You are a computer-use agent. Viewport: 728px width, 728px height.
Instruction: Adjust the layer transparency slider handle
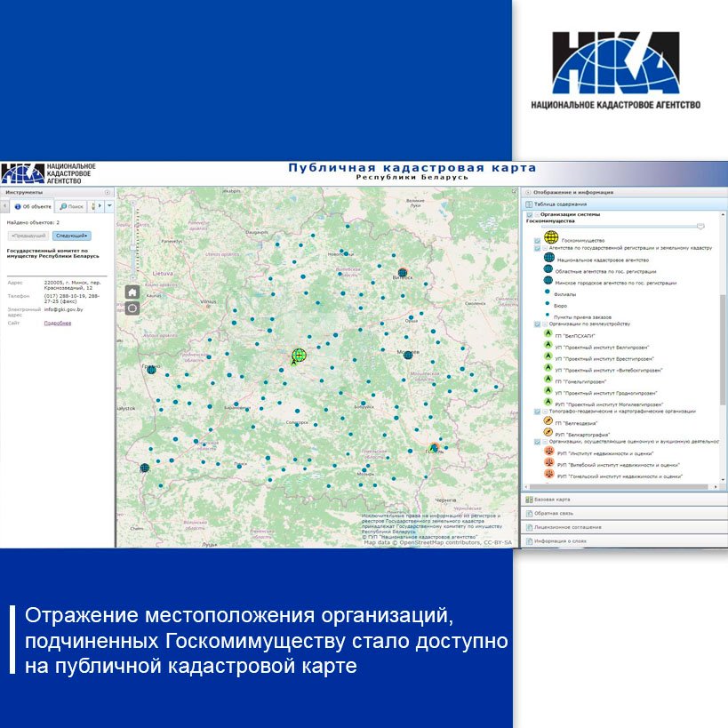click(x=701, y=226)
